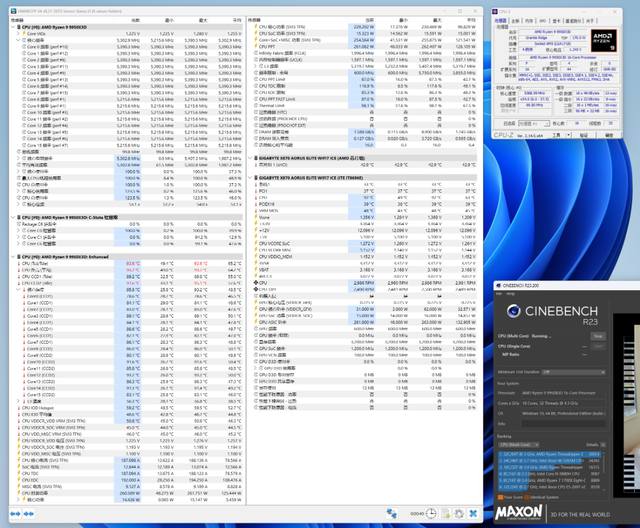The image size is (640, 528).
Task: Click the fan icon beside CPU 2,906 RPM
Action: [256, 283]
